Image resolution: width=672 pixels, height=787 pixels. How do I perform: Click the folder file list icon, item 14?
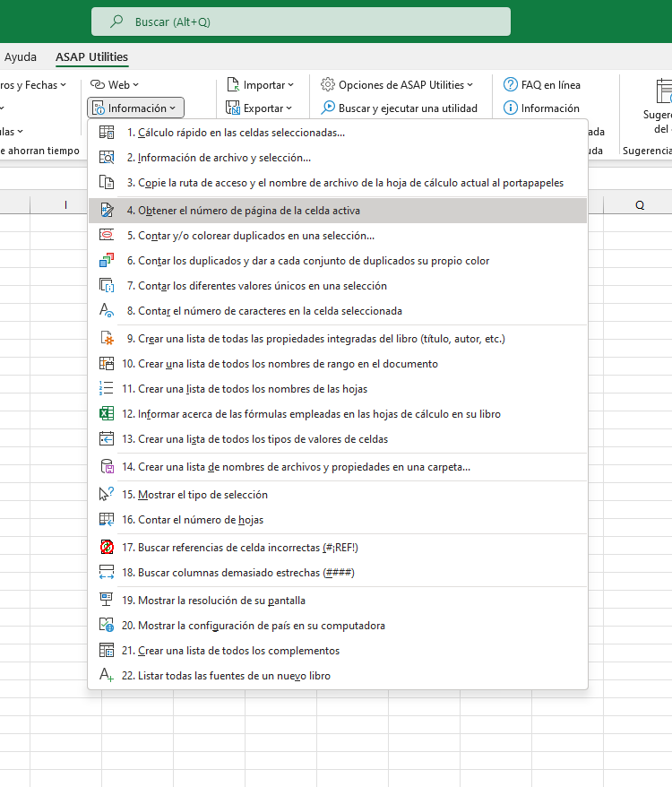(x=107, y=467)
